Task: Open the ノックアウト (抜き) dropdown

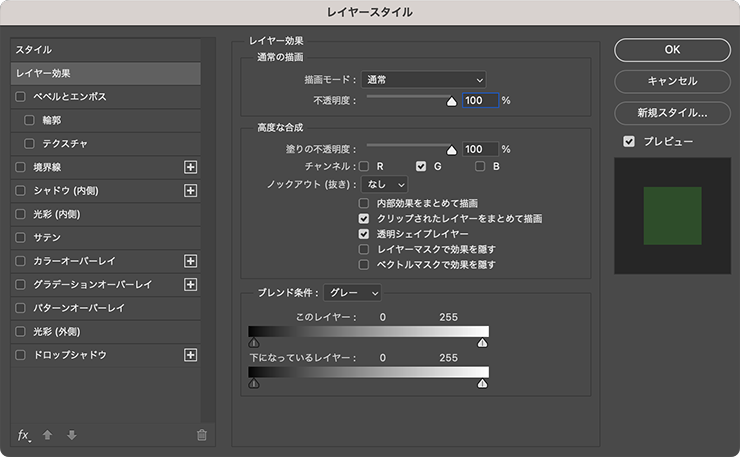Action: (x=384, y=185)
